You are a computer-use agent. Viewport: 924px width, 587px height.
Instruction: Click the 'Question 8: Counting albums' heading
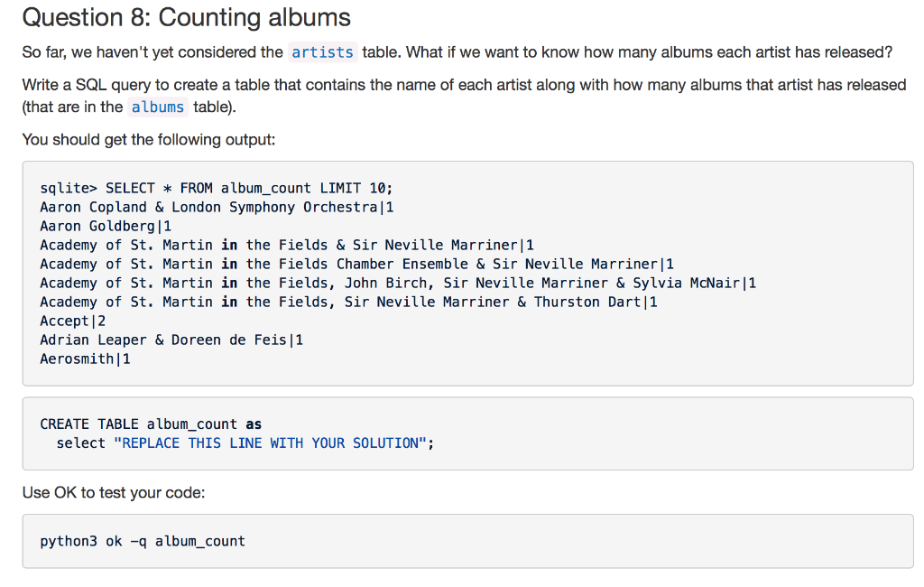click(x=186, y=17)
